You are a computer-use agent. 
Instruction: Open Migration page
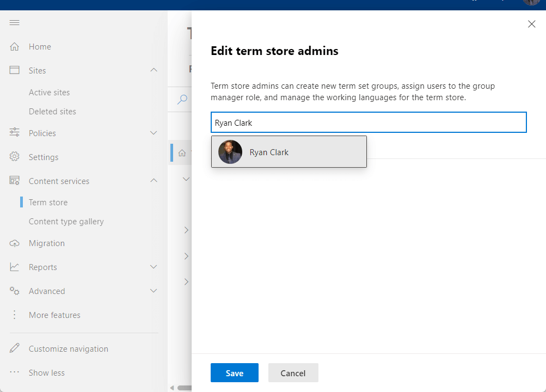pyautogui.click(x=47, y=243)
